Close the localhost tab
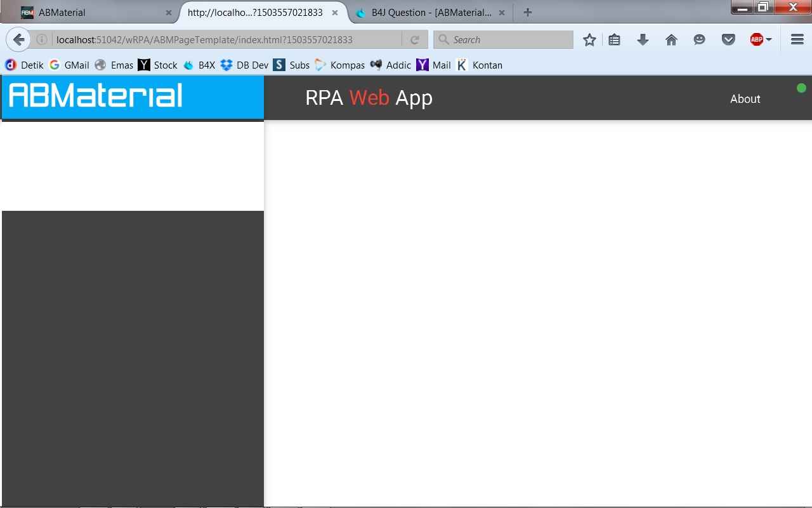812x508 pixels. (x=335, y=13)
